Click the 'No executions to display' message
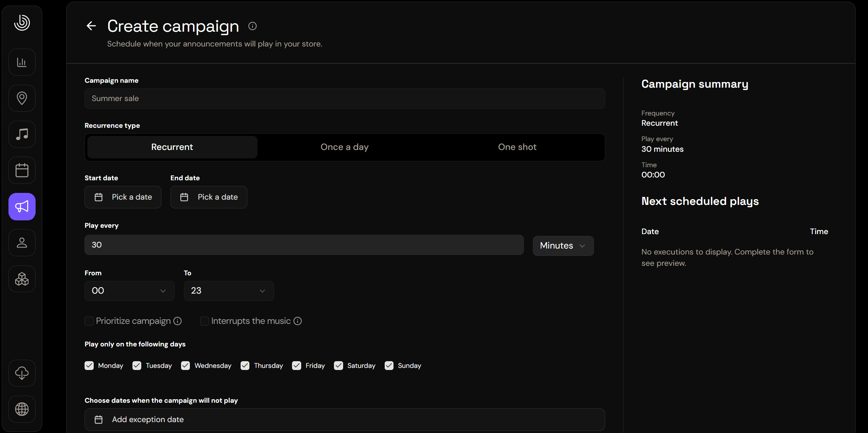The image size is (868, 433). (727, 258)
